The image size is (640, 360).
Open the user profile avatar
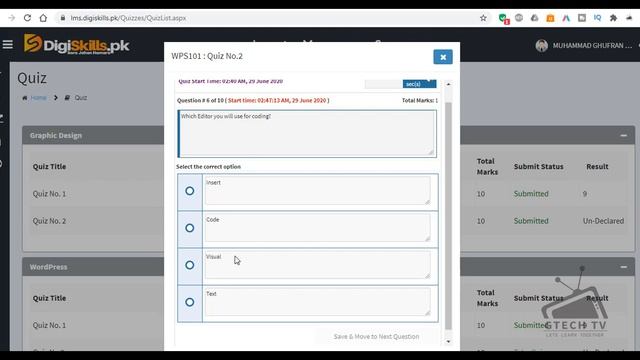click(542, 45)
